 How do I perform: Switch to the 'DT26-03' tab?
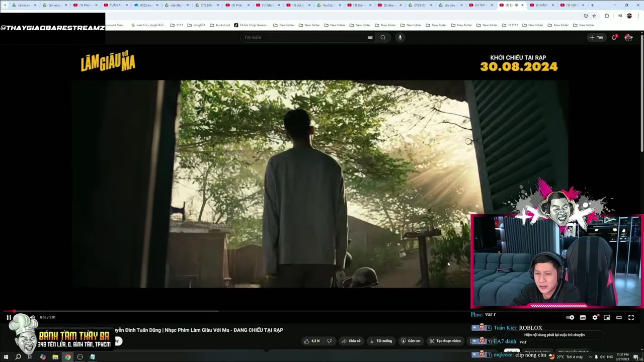tap(419, 5)
